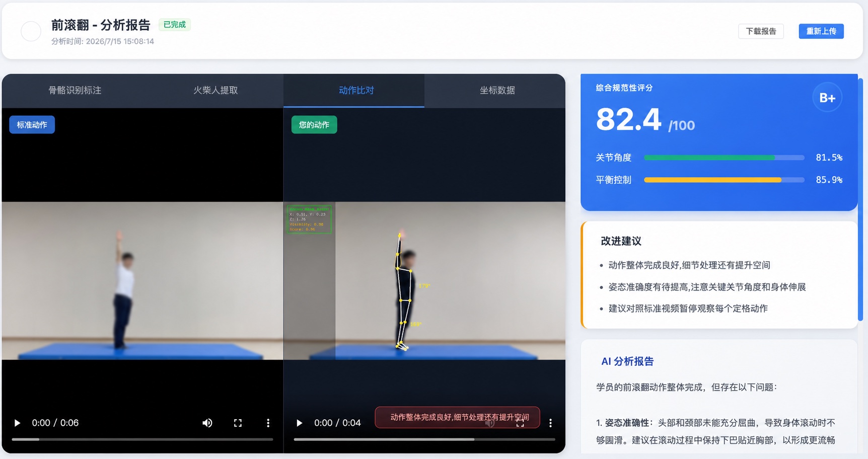Viewport: 868px width, 459px height.
Task: Click the standard action video frame
Action: [x=142, y=281]
